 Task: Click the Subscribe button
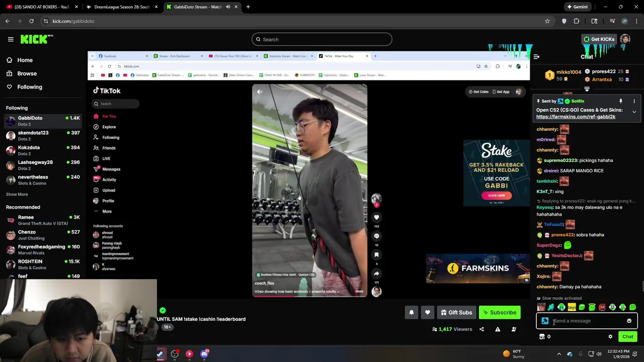coord(500,313)
